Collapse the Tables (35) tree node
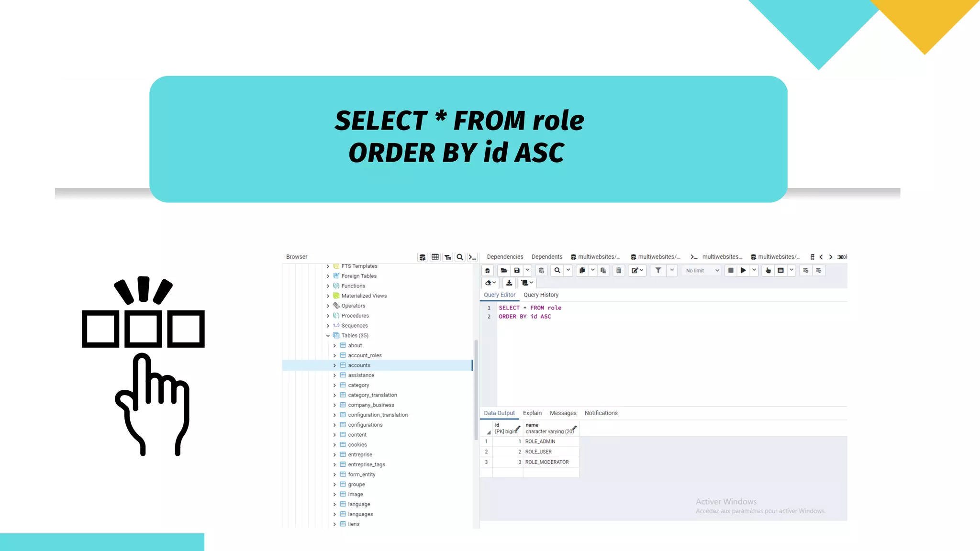This screenshot has width=980, height=551. point(328,336)
